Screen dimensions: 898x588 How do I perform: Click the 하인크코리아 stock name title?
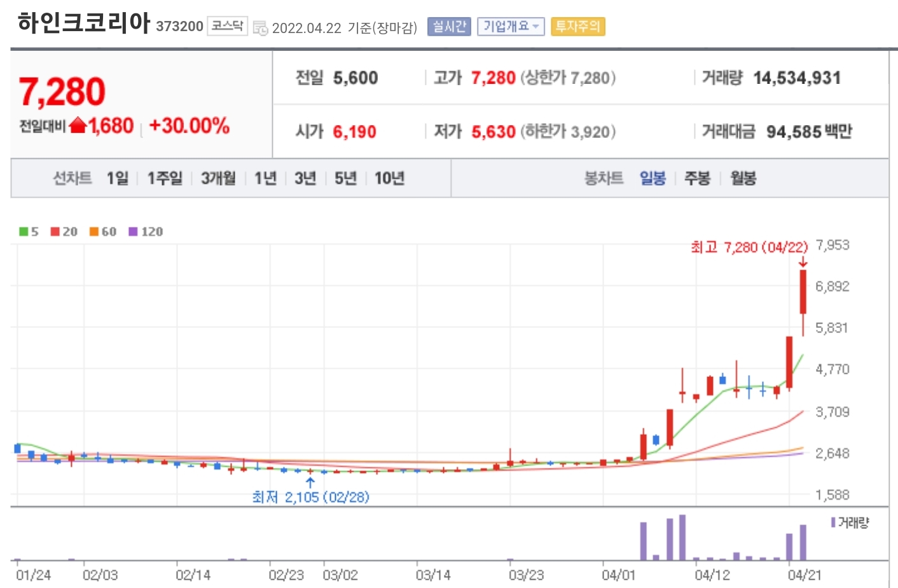84,23
